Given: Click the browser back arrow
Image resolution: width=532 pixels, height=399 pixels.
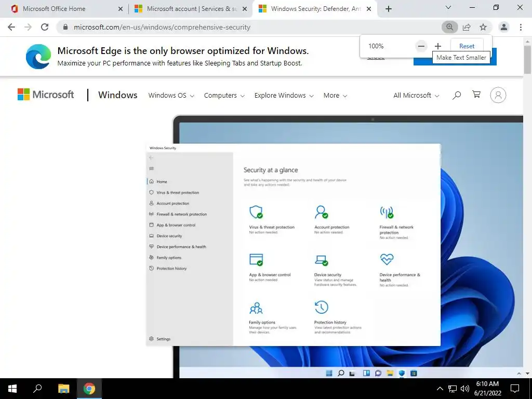Looking at the screenshot, I should (11, 27).
